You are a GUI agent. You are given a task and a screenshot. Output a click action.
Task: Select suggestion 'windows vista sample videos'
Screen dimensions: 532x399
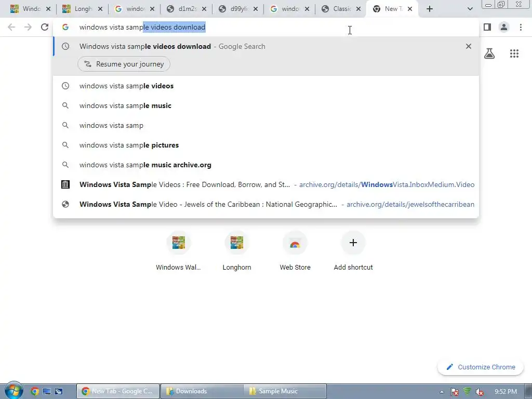point(266,86)
